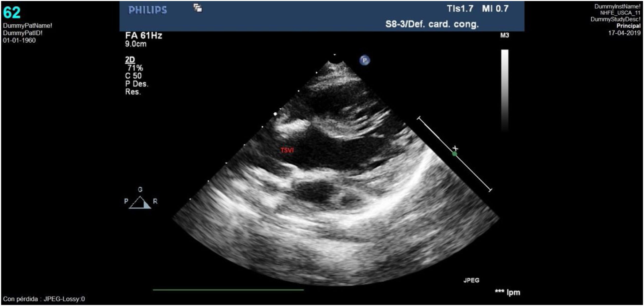
Task: Click the green ECG trace line at bottom
Action: [228, 290]
